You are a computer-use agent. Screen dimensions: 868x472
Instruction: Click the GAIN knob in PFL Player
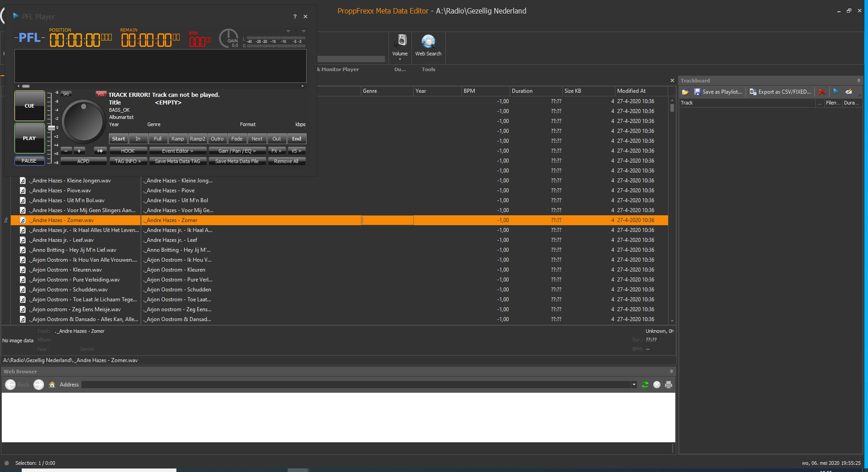[x=229, y=38]
